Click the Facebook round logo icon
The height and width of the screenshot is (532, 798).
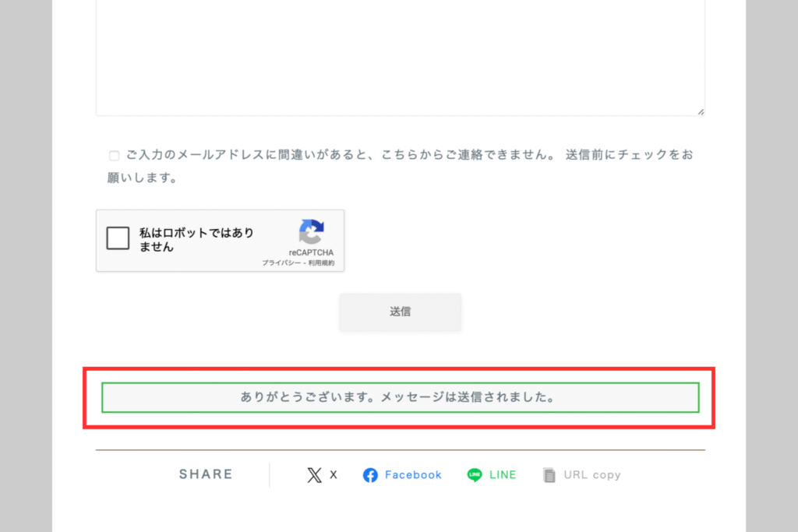(370, 475)
